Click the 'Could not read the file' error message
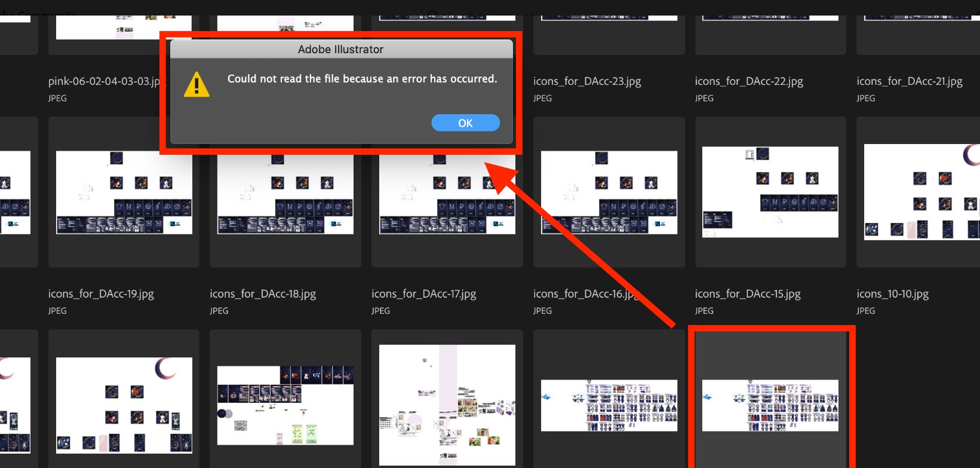This screenshot has height=468, width=980. (x=362, y=79)
